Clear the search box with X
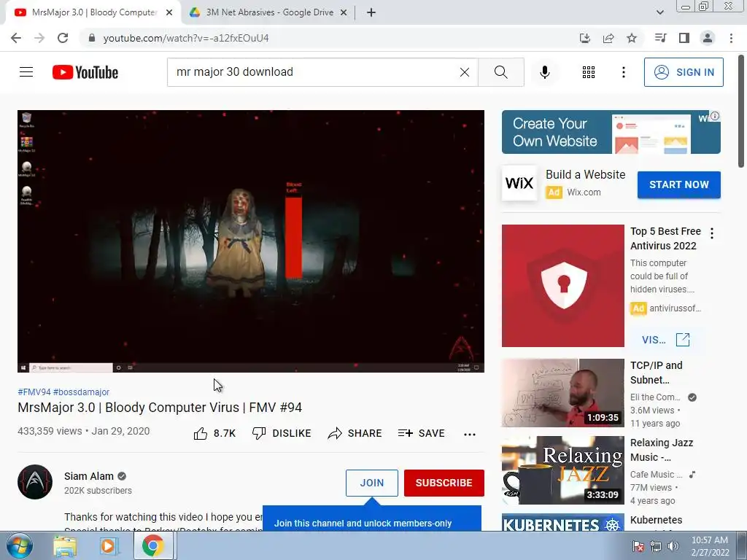This screenshot has height=560, width=747. 465,72
